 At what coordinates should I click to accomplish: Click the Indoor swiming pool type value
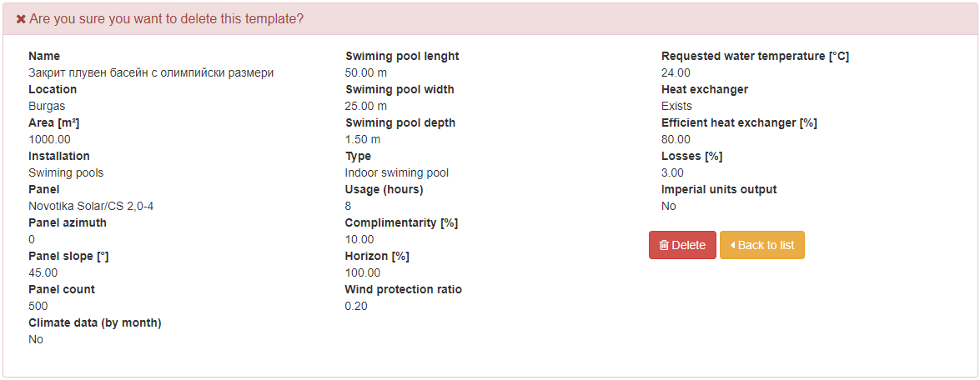click(397, 172)
